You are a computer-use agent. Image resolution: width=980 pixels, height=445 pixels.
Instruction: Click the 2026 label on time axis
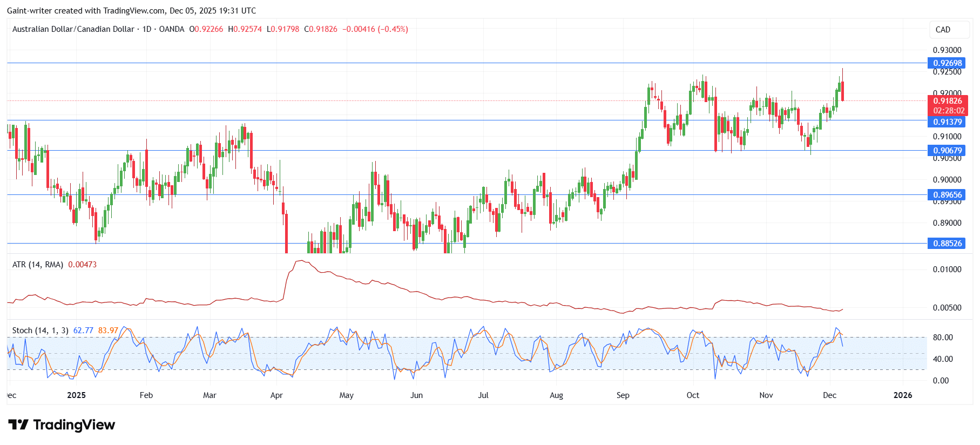pos(903,395)
